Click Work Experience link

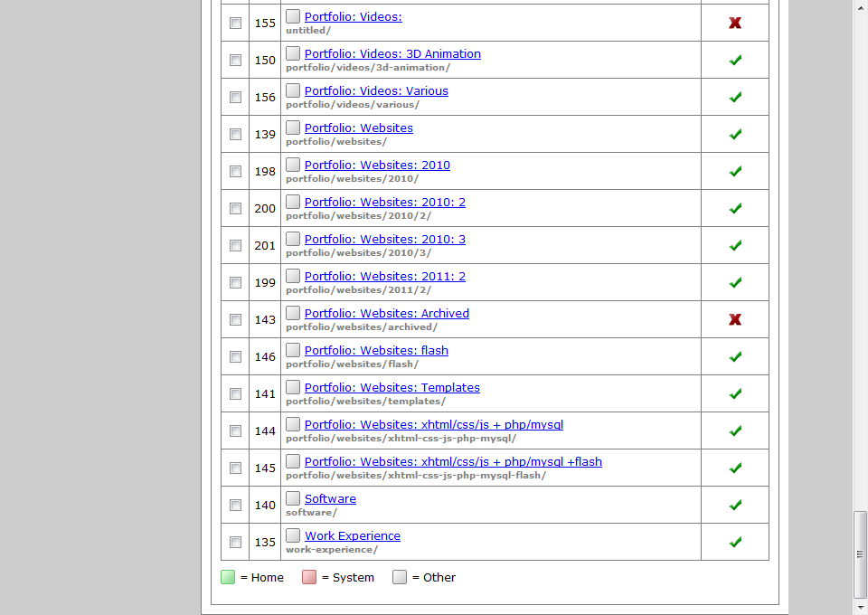(353, 536)
